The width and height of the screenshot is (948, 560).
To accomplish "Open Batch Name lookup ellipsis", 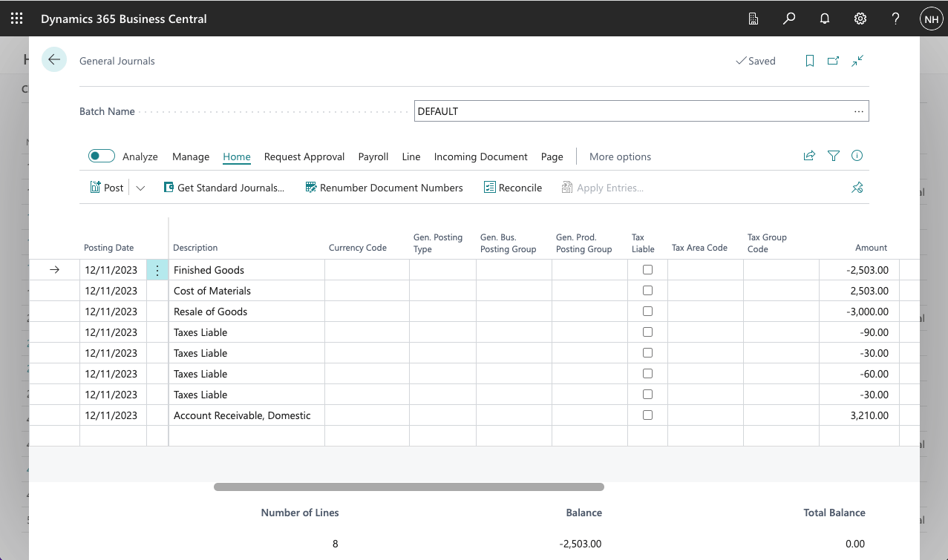I will [x=858, y=111].
